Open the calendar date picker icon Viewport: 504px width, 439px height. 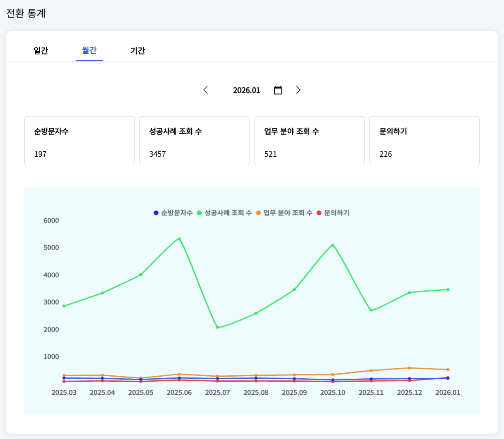278,90
